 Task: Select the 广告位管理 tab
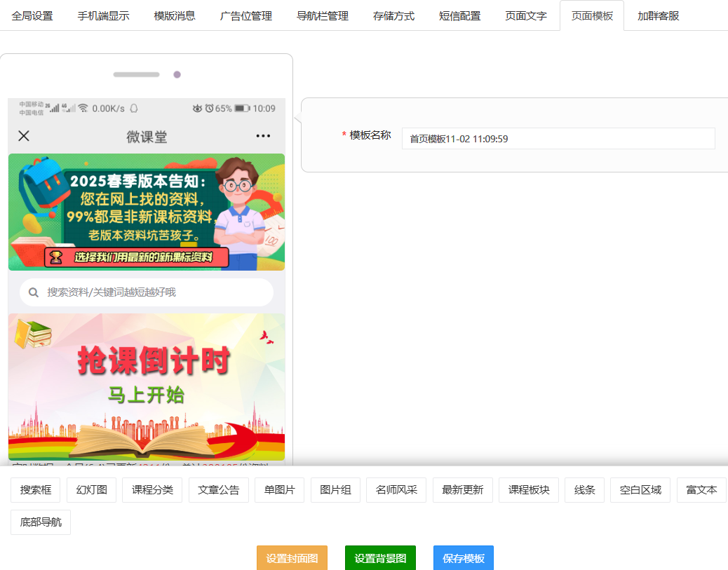click(x=245, y=15)
